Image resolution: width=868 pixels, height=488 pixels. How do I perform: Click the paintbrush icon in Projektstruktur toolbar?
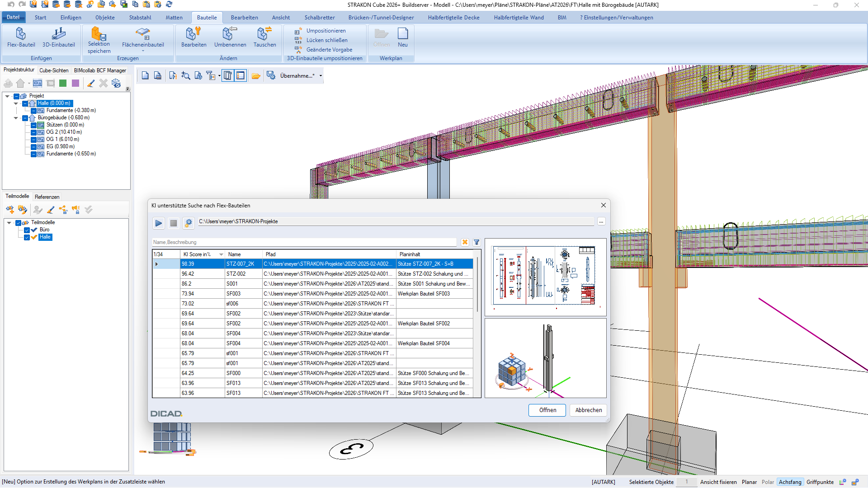tap(91, 84)
